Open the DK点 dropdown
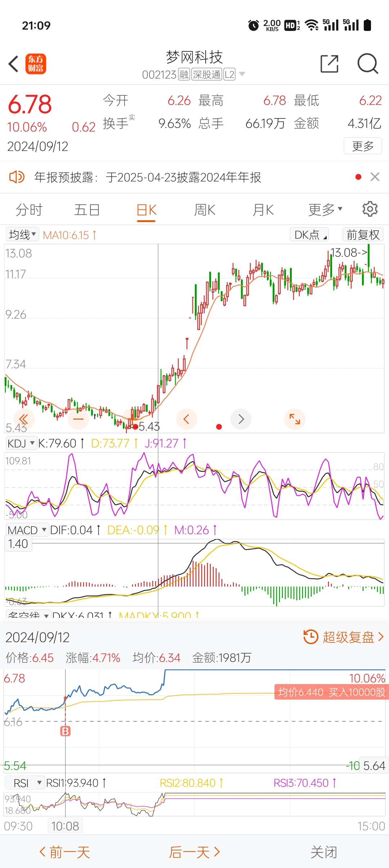The width and height of the screenshot is (389, 868). [309, 235]
